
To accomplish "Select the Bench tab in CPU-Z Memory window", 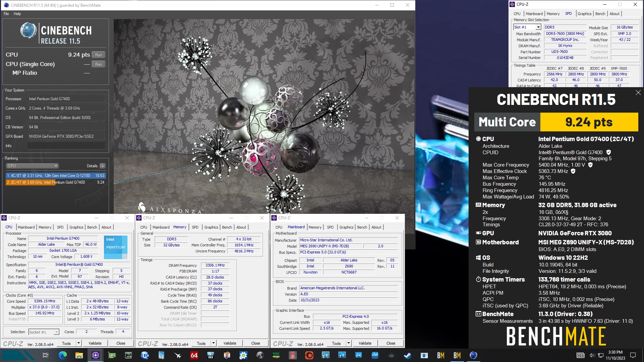I will click(x=227, y=227).
